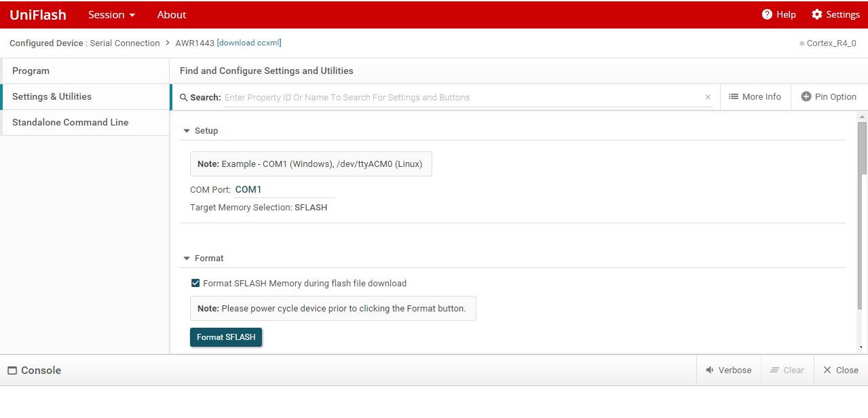868x418 pixels.
Task: Click the Pin Option button
Action: pos(829,97)
